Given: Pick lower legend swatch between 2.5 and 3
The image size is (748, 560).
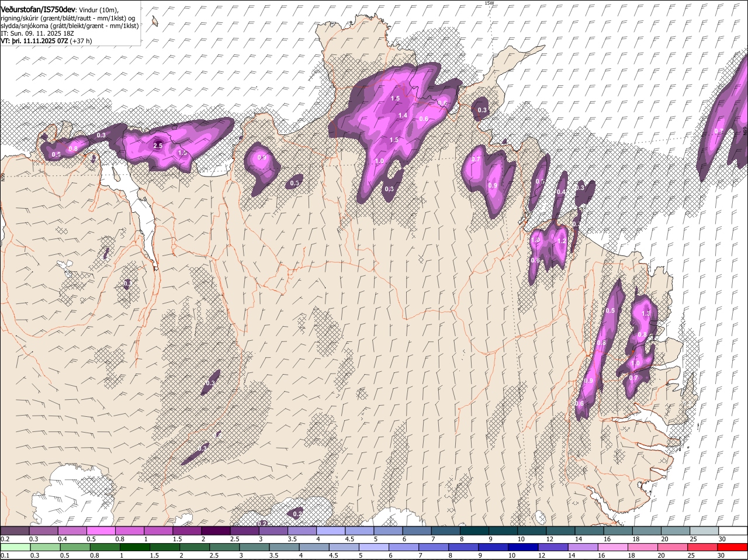Looking at the screenshot, I should (226, 547).
